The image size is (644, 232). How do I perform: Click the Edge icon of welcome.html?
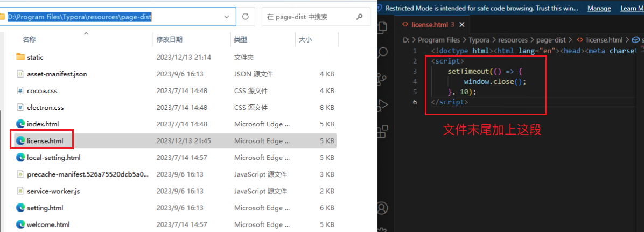tap(20, 224)
